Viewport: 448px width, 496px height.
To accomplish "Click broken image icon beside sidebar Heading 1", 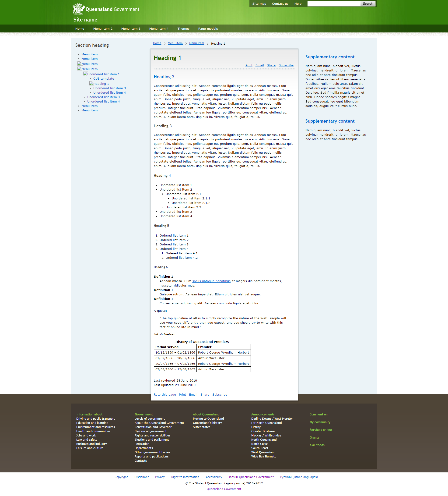I will (91, 83).
